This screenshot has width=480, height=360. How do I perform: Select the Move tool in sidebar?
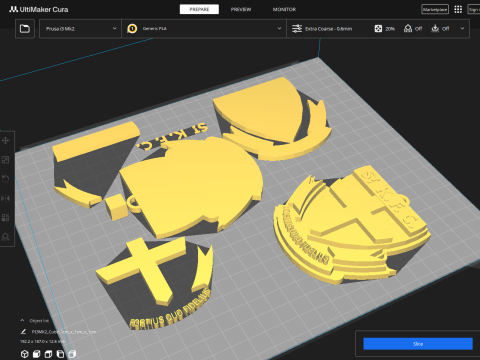(x=6, y=140)
